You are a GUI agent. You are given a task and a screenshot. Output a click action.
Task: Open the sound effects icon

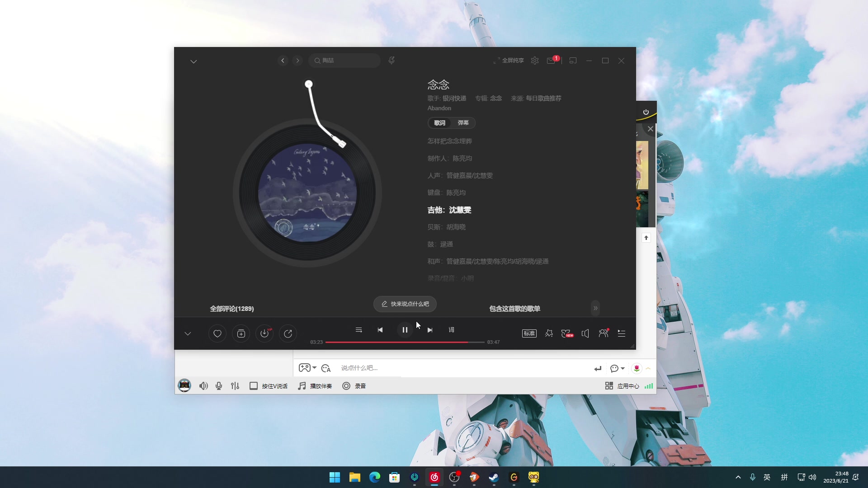click(549, 333)
